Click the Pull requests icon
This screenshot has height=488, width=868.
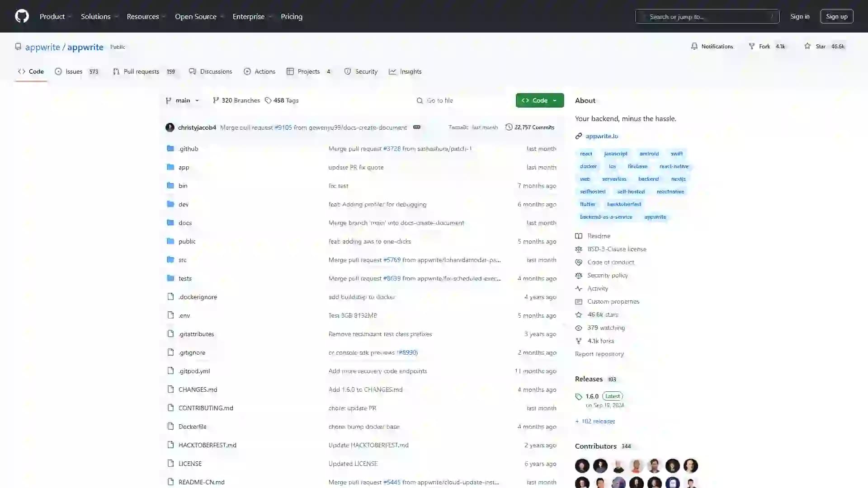[x=116, y=71]
